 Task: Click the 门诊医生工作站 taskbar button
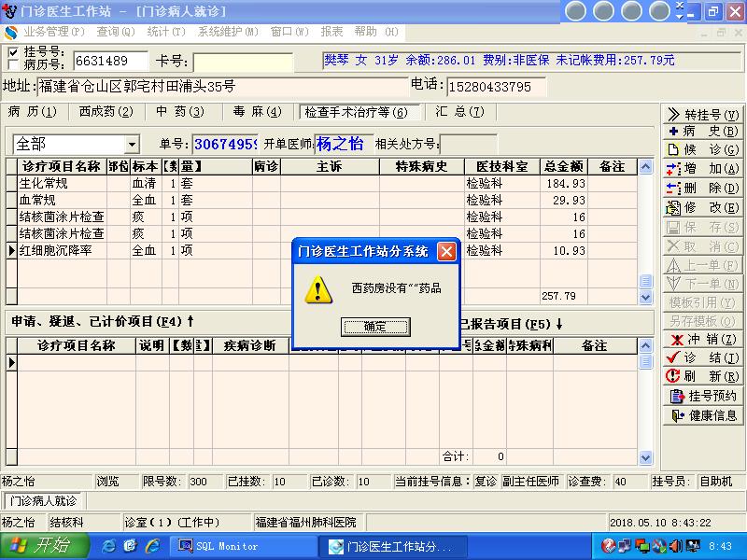point(392,546)
